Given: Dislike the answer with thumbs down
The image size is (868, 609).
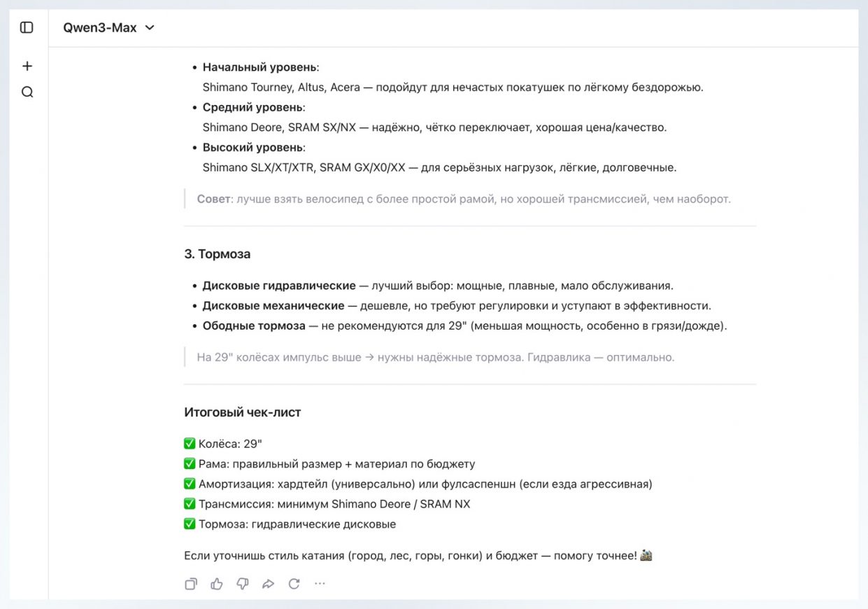Looking at the screenshot, I should click(x=243, y=584).
